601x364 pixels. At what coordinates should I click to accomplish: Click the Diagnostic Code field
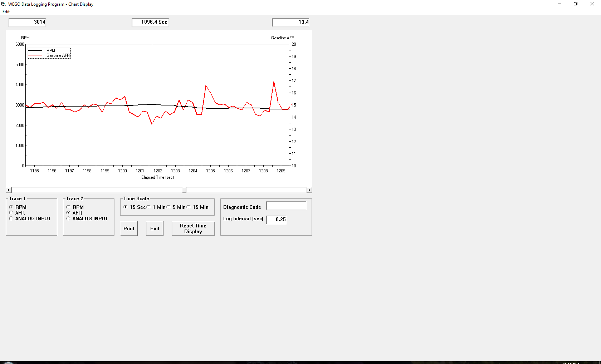(x=286, y=206)
